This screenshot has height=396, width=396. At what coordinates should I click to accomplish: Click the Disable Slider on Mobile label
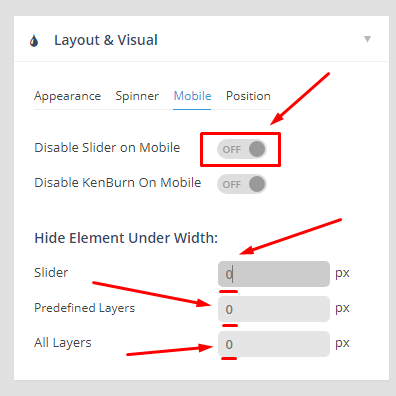107,148
